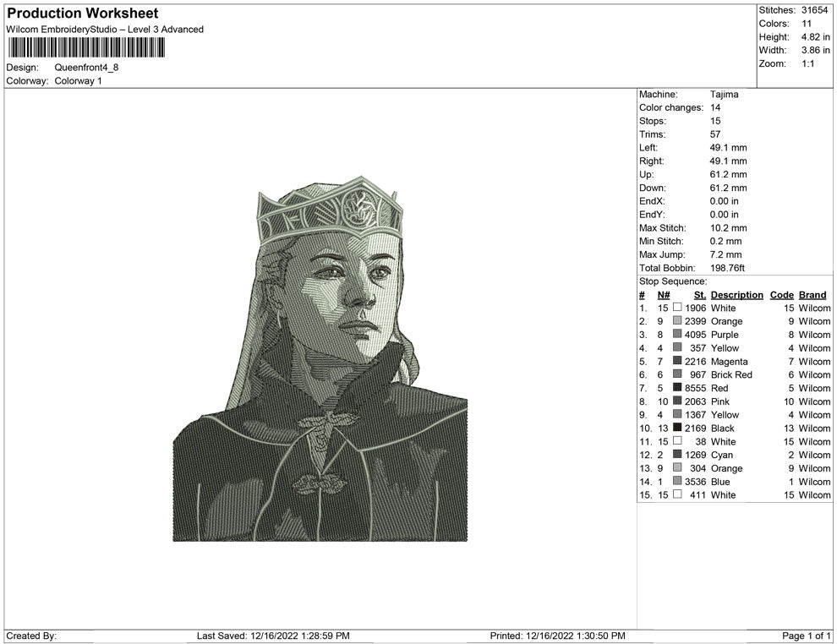
Task: Click the Pink swatch in stop row 8
Action: [x=677, y=401]
